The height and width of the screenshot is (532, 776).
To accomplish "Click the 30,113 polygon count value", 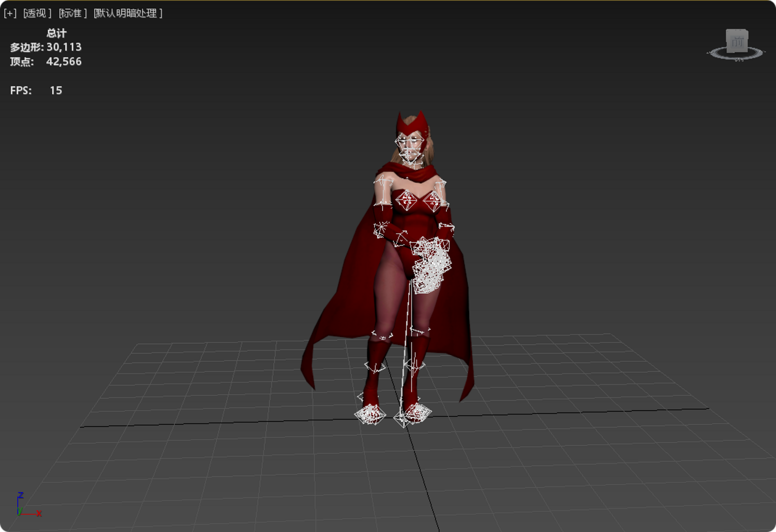I will pos(64,47).
